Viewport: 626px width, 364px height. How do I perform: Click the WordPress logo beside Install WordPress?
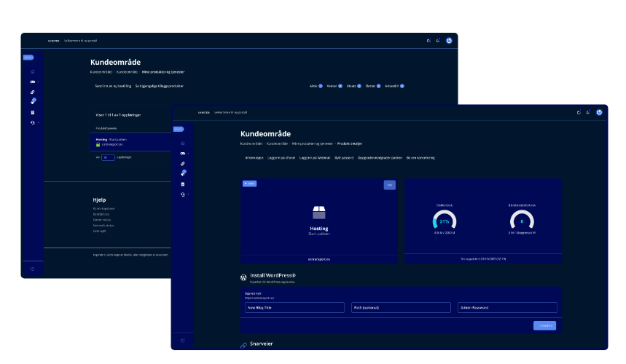tap(244, 277)
